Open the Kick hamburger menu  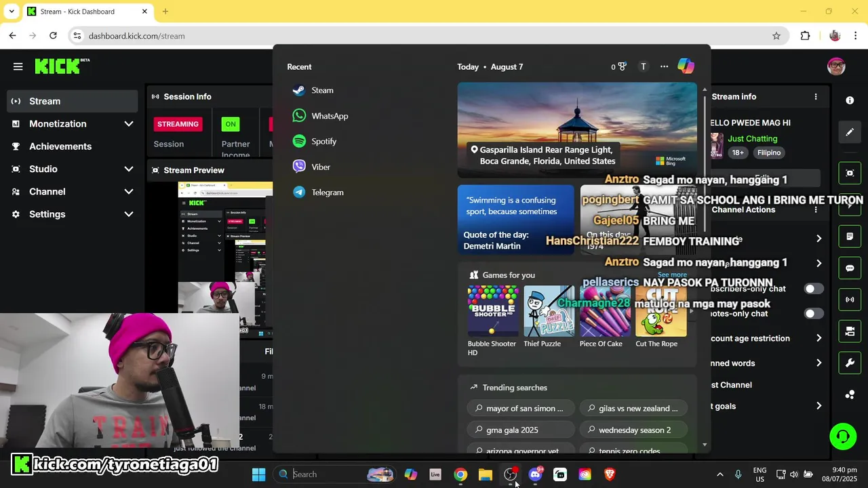pos(18,66)
